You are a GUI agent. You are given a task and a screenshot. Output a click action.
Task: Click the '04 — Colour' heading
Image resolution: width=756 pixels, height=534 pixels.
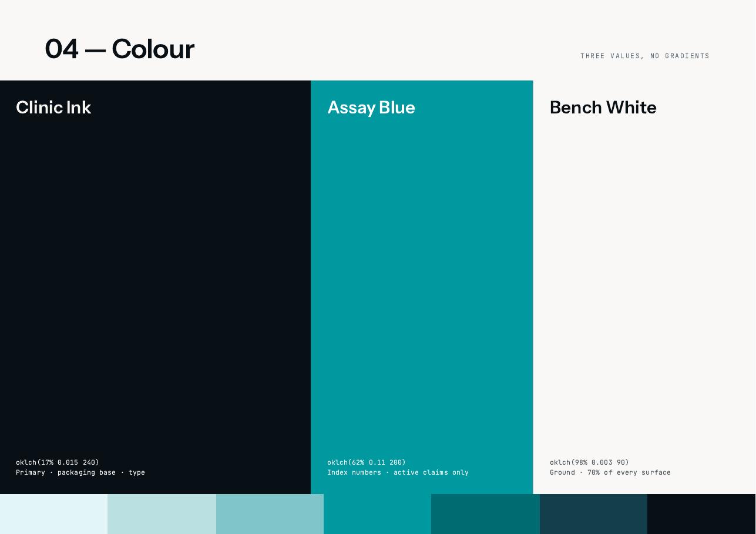pos(120,49)
